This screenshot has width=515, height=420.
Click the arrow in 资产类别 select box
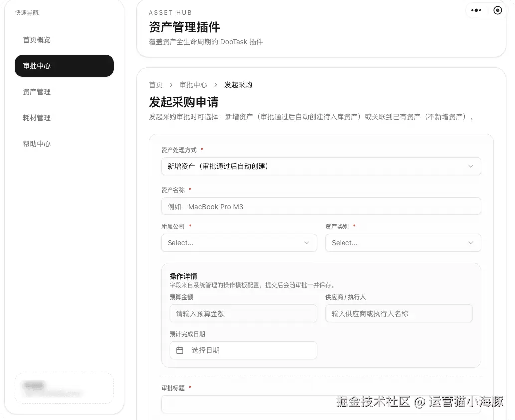click(470, 243)
